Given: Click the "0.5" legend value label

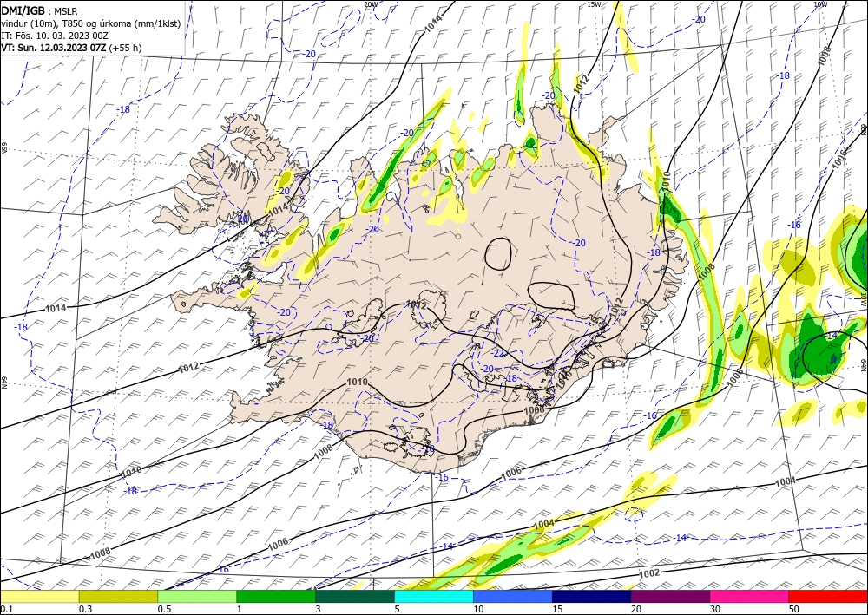Looking at the screenshot, I should click(x=164, y=609).
